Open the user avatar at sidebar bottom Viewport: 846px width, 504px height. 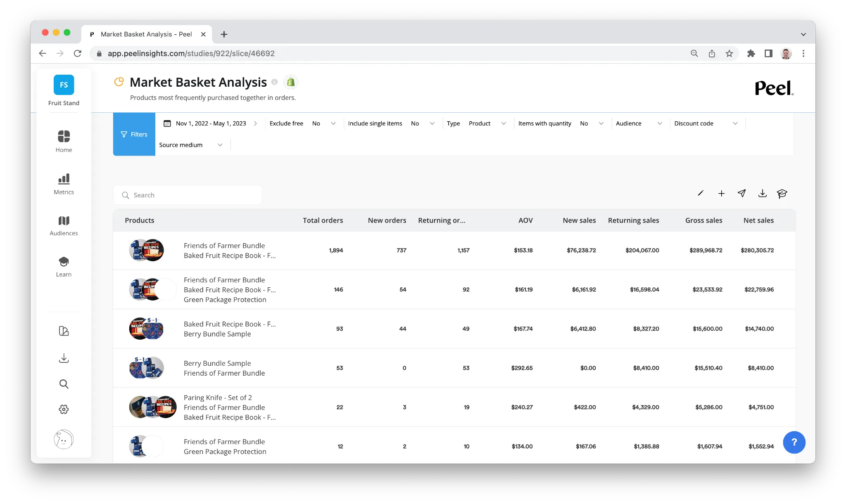pos(64,439)
